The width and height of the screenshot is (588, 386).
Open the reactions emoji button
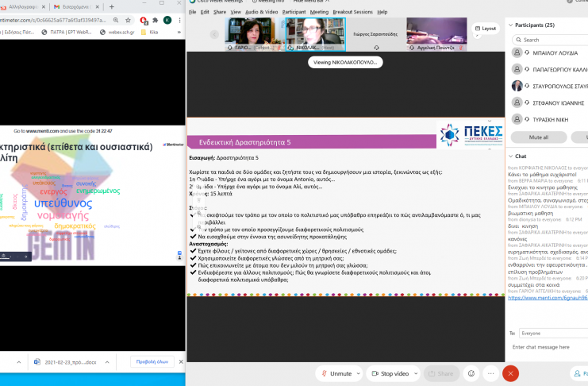(x=471, y=373)
